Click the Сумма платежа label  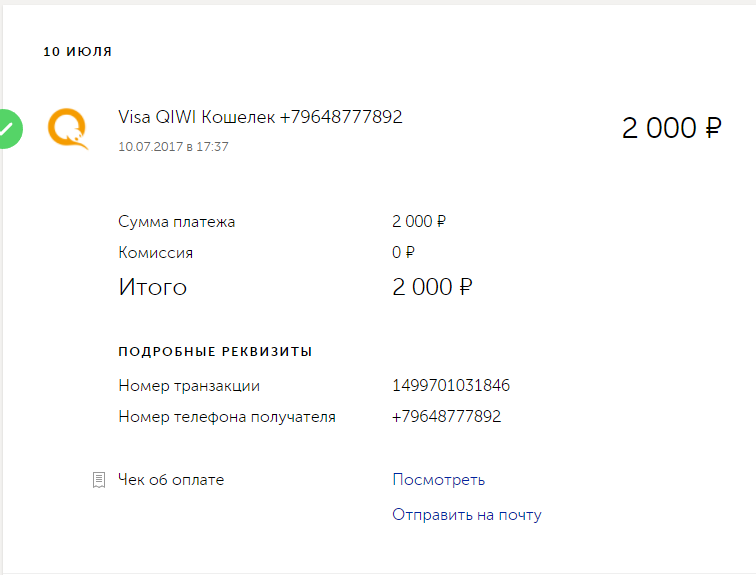pyautogui.click(x=176, y=222)
